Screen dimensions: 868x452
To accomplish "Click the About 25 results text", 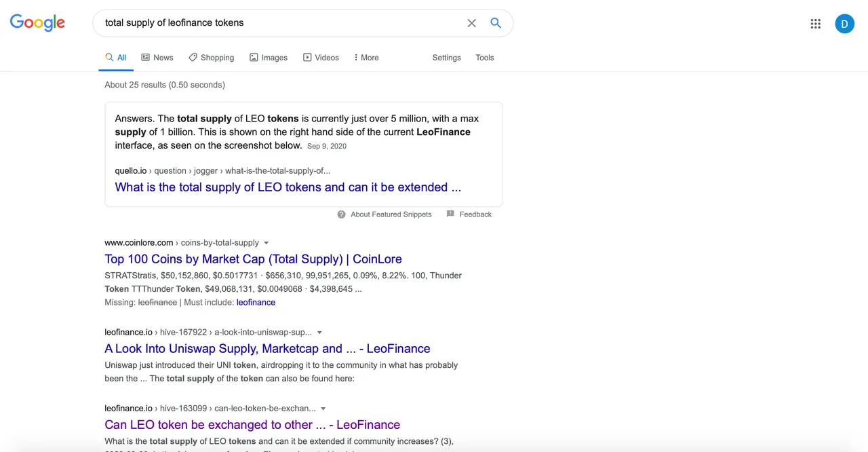I will click(165, 85).
